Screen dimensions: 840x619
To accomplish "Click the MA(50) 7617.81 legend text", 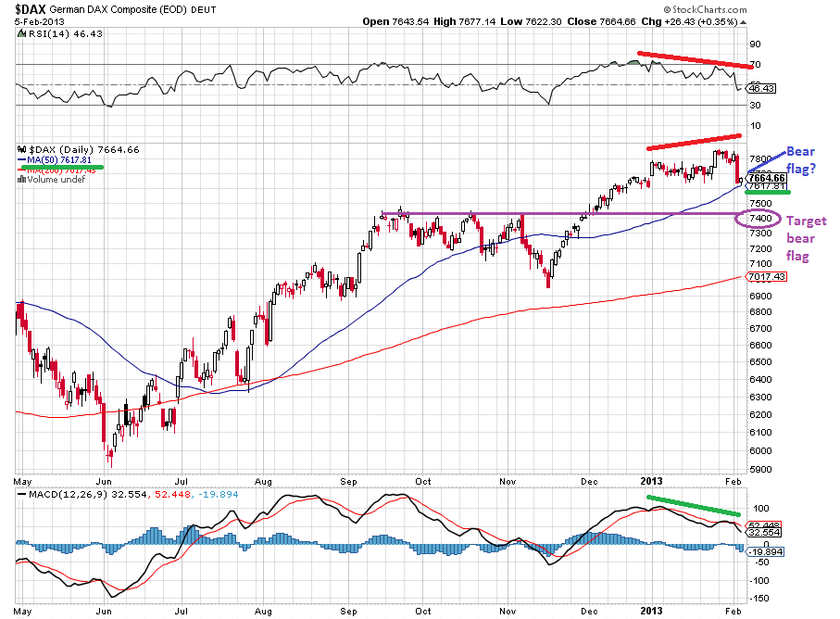I will point(59,160).
